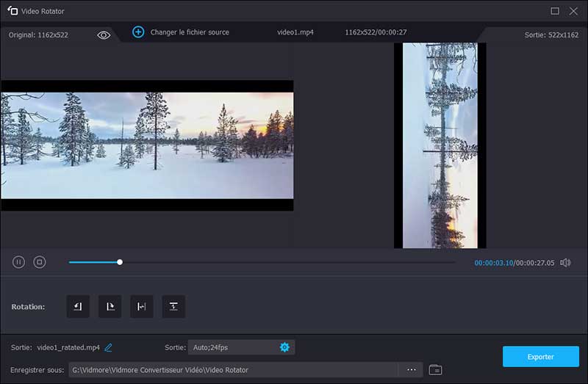Click the 1162x522/00:00:27 info text
Screen dimensions: 588x384
click(x=376, y=32)
